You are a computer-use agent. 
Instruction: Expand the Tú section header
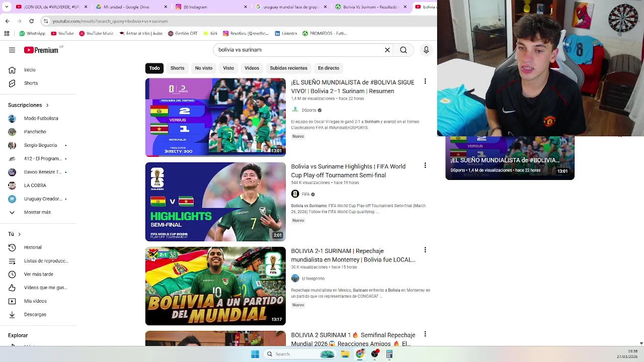coord(14,234)
